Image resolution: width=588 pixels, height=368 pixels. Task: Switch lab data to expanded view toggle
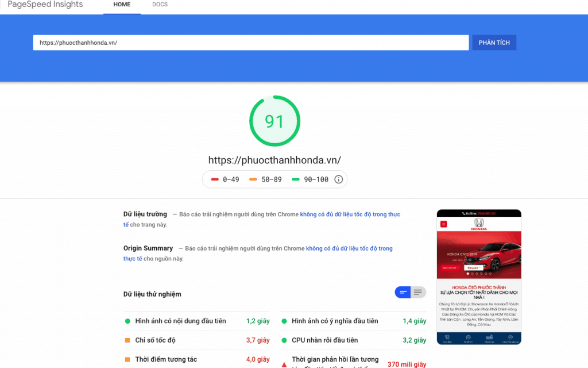coord(419,293)
